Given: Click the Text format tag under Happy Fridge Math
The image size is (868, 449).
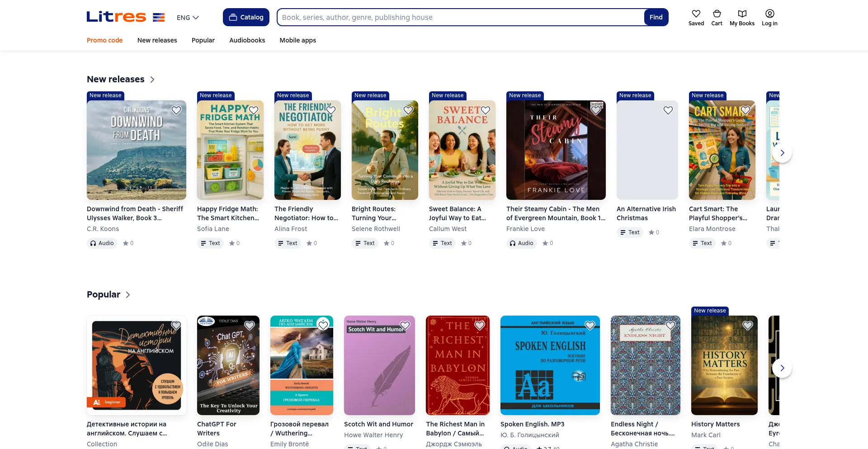Looking at the screenshot, I should (x=210, y=243).
